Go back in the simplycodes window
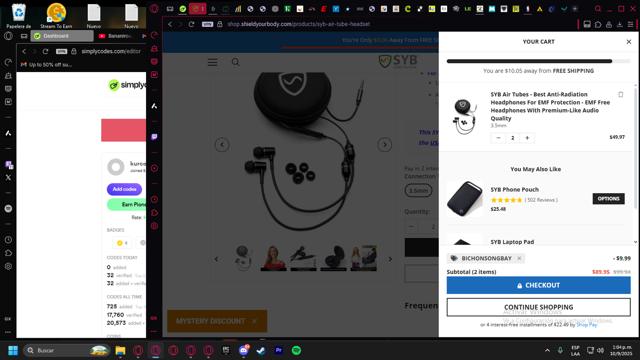This screenshot has width=640, height=360. pos(24,51)
